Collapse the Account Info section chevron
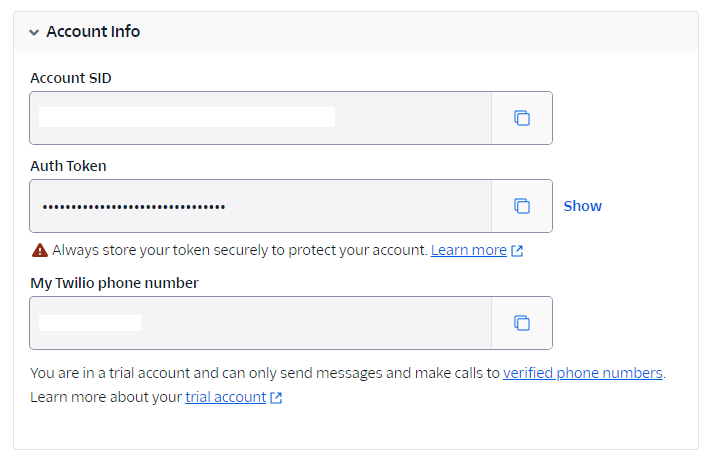The image size is (707, 457). [34, 32]
